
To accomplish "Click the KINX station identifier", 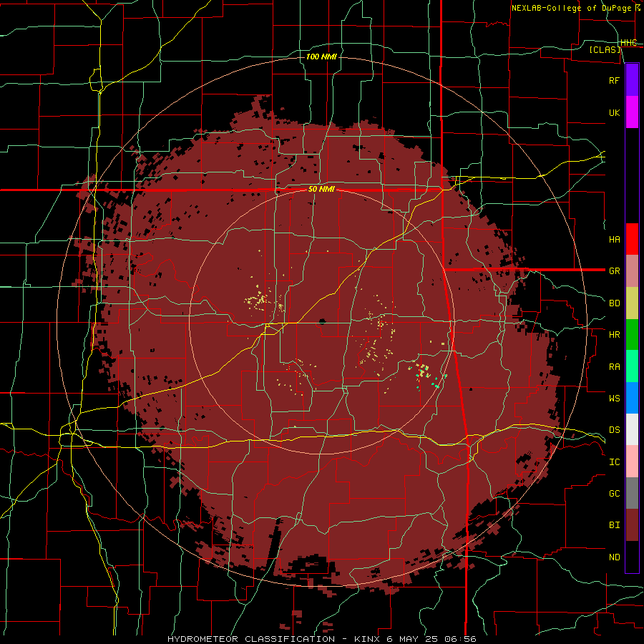I will (368, 639).
